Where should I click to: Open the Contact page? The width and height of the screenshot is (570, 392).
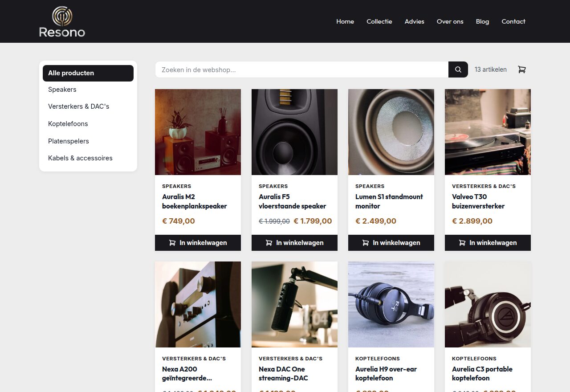tap(513, 21)
